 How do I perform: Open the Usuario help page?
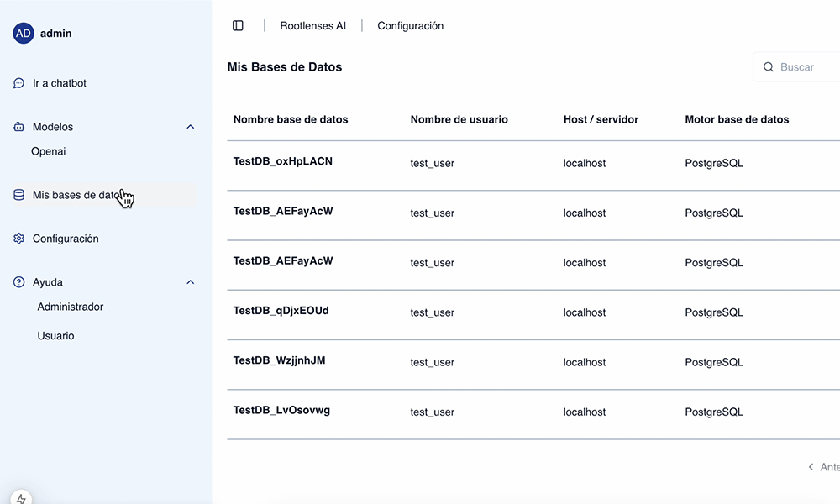55,336
